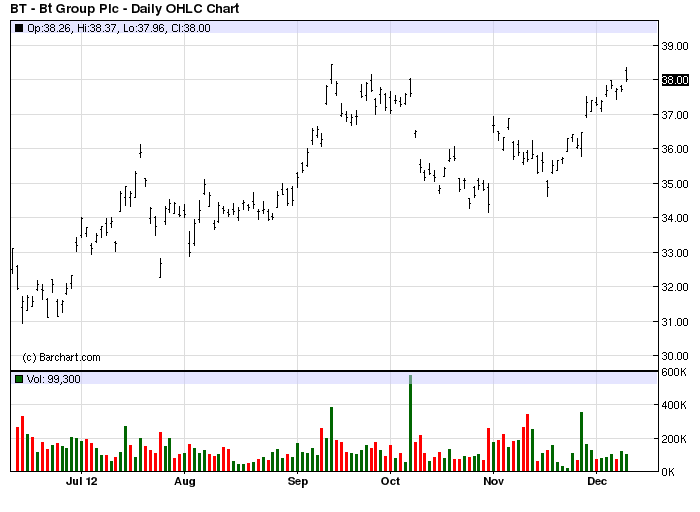
Task: Click the 'Oct' date axis label
Action: (390, 481)
